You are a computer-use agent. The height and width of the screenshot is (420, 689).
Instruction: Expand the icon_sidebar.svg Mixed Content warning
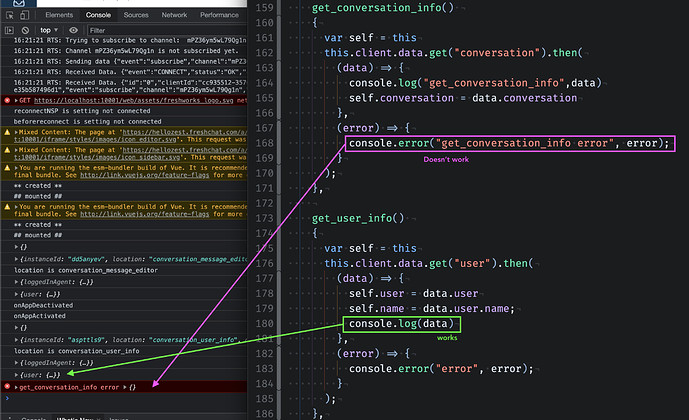[x=16, y=150]
